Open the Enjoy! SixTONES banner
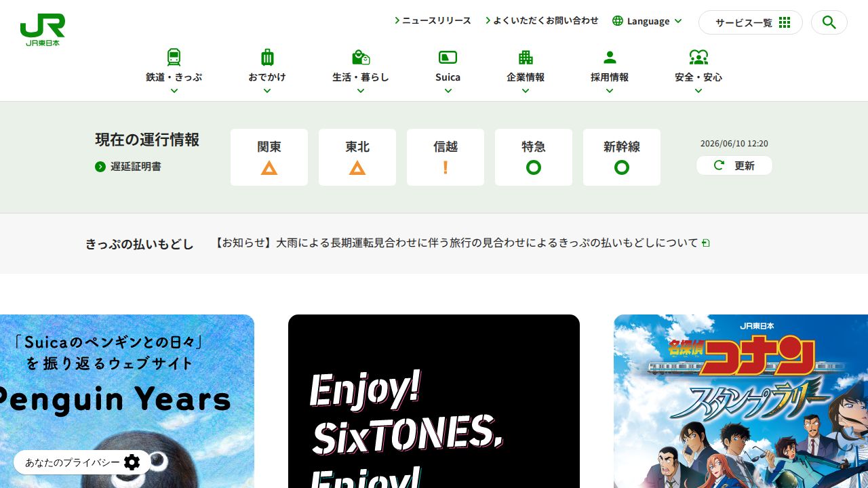Image resolution: width=868 pixels, height=488 pixels. (x=434, y=401)
